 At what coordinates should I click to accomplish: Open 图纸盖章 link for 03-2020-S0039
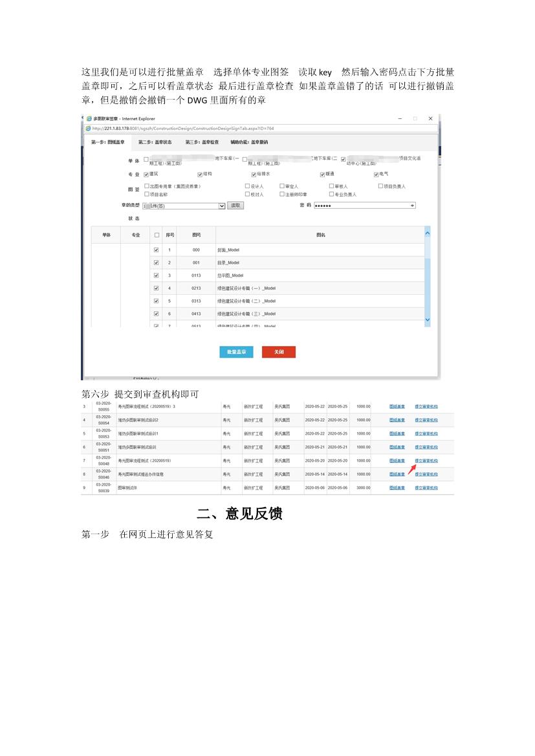397,488
